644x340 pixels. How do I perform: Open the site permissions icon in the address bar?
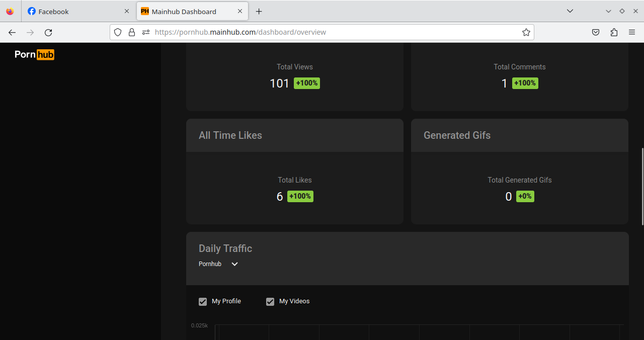[x=146, y=32]
